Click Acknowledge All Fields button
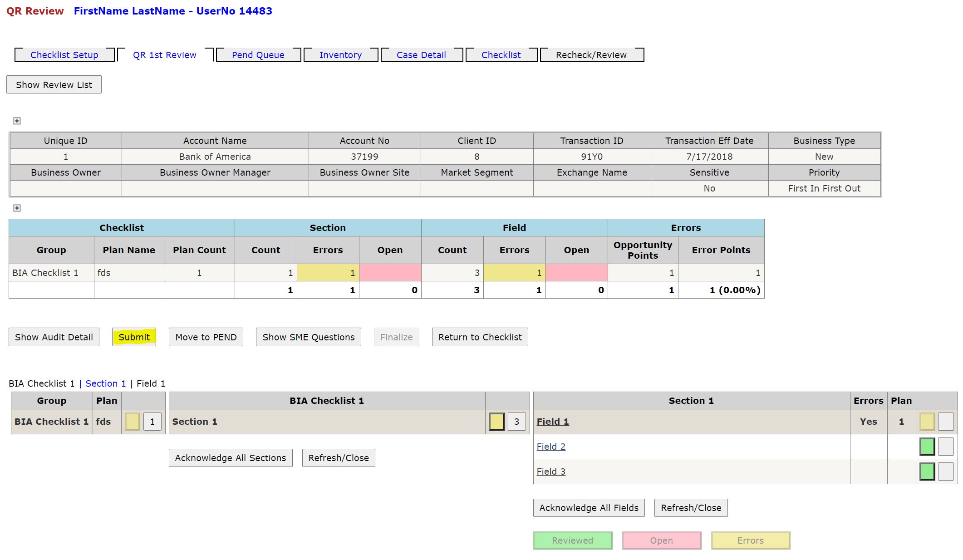This screenshot has width=963, height=560. coord(589,508)
